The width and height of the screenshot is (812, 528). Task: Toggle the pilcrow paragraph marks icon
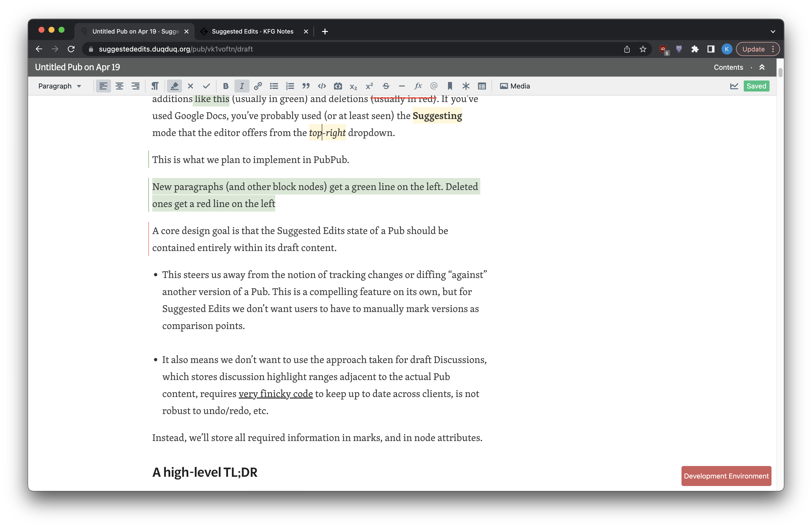[155, 86]
